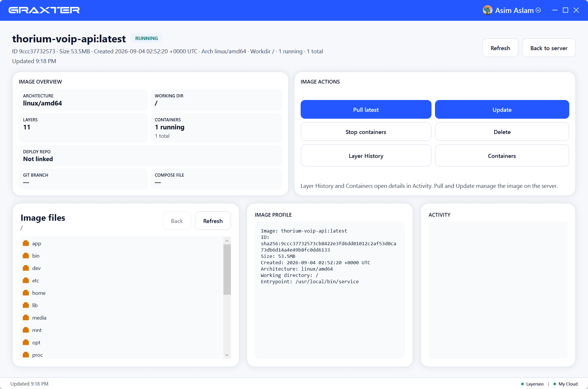588x389 pixels.
Task: Click the Pull latest button
Action: (x=366, y=109)
